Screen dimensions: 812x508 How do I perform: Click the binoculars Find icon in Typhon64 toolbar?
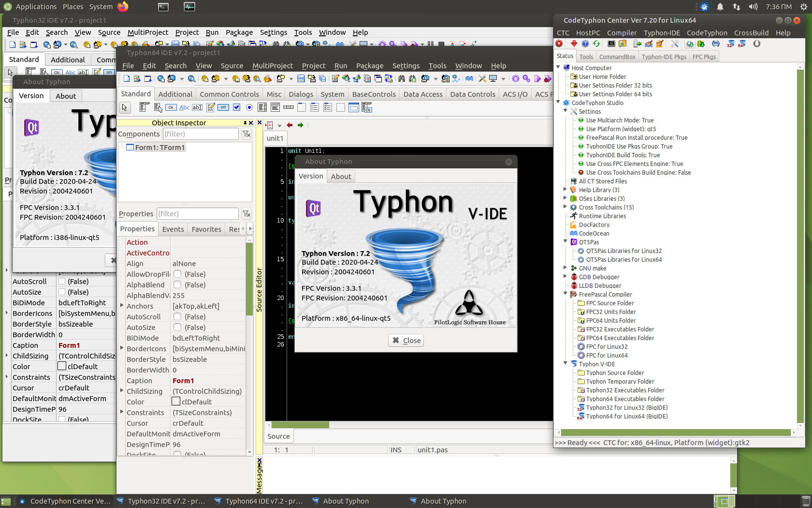(402, 78)
